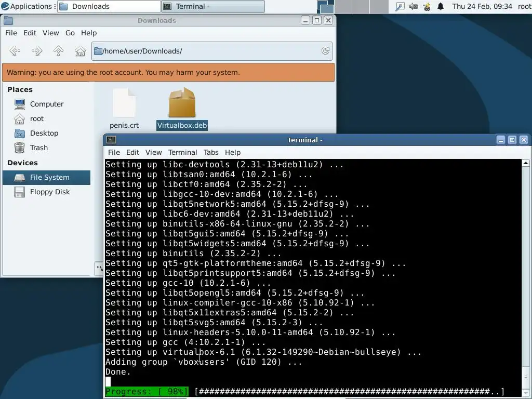This screenshot has height=399, width=532.
Task: Click the 'Places' sidebar heading
Action: (20, 89)
